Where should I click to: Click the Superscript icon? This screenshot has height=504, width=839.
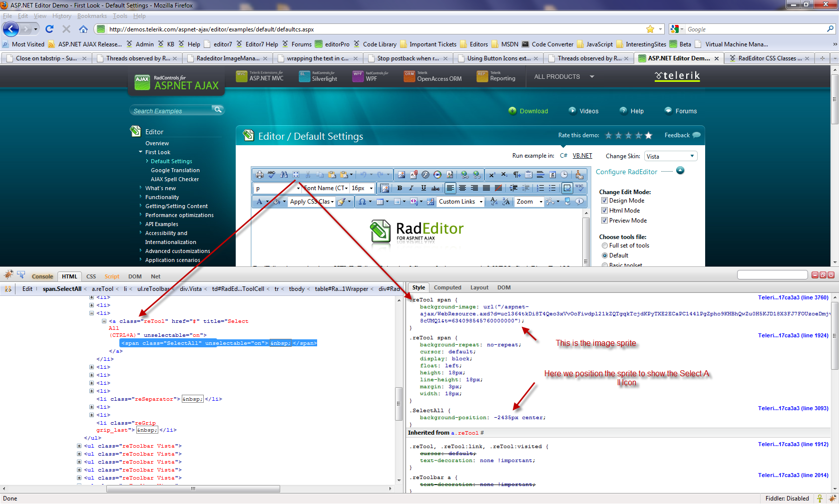click(x=492, y=175)
